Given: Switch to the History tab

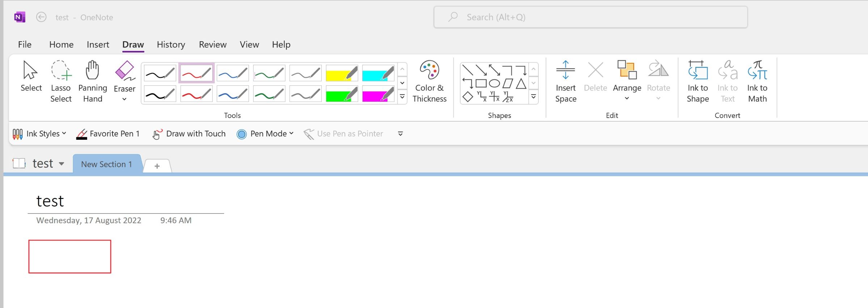Looking at the screenshot, I should (x=171, y=45).
